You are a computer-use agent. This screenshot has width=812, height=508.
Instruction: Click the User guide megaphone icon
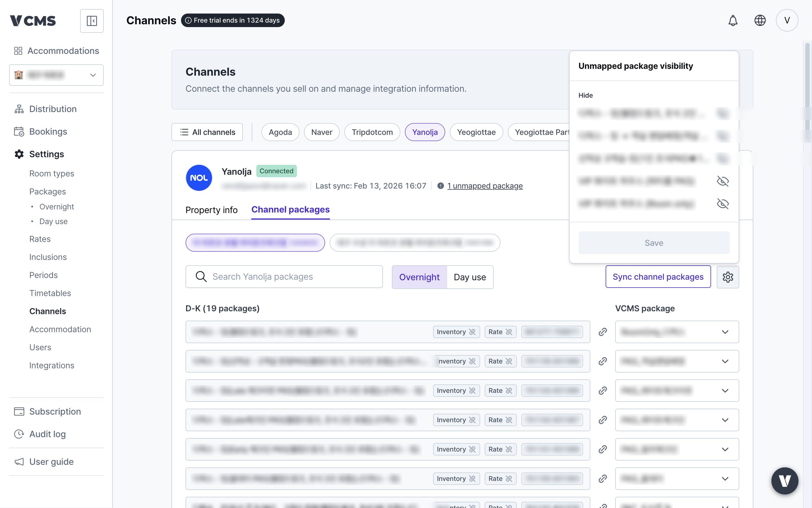pos(19,462)
